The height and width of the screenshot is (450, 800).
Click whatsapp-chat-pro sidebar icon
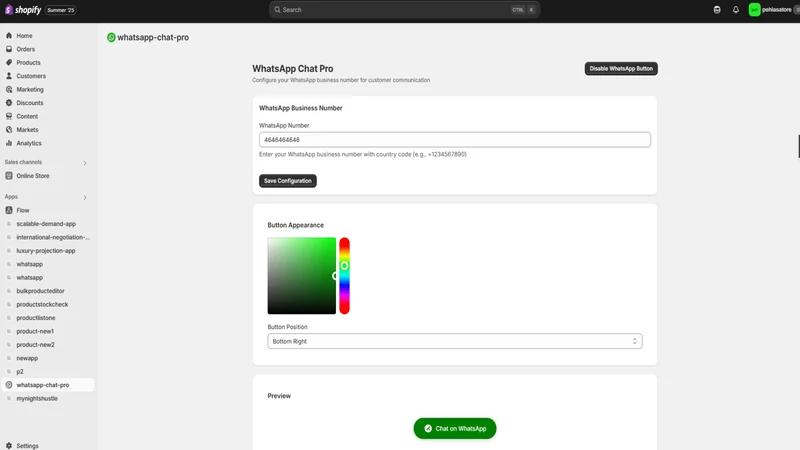9,385
